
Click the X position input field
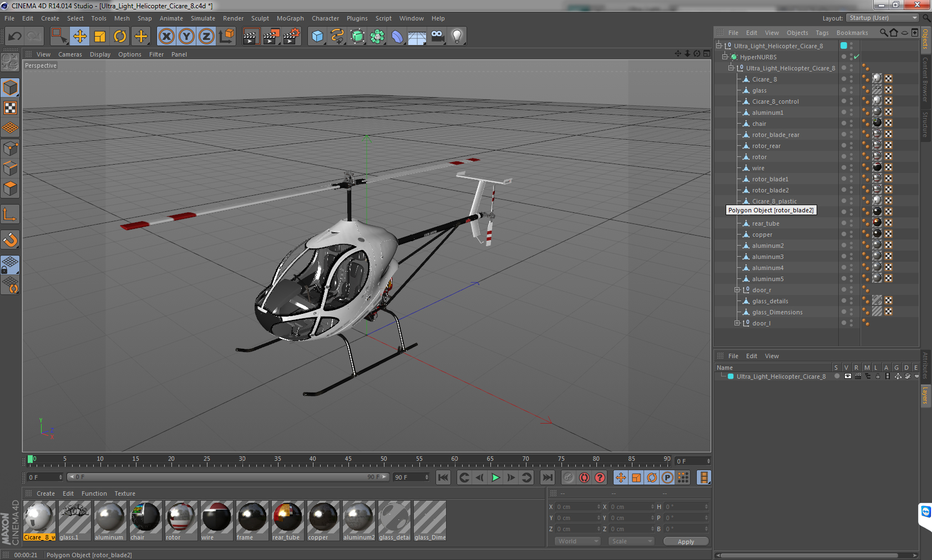coord(578,507)
